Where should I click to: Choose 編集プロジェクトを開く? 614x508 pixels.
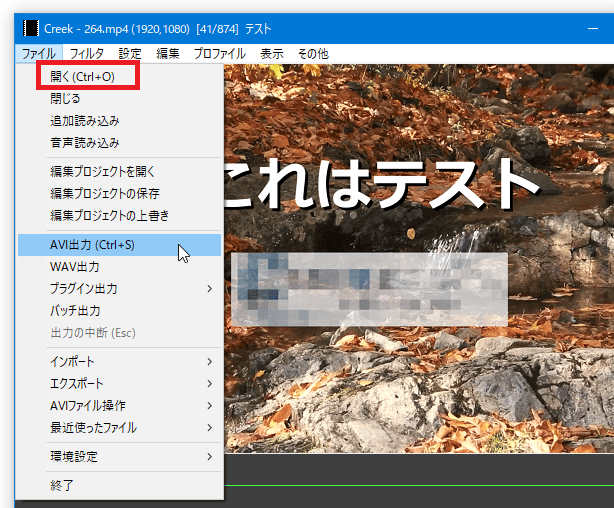click(119, 171)
